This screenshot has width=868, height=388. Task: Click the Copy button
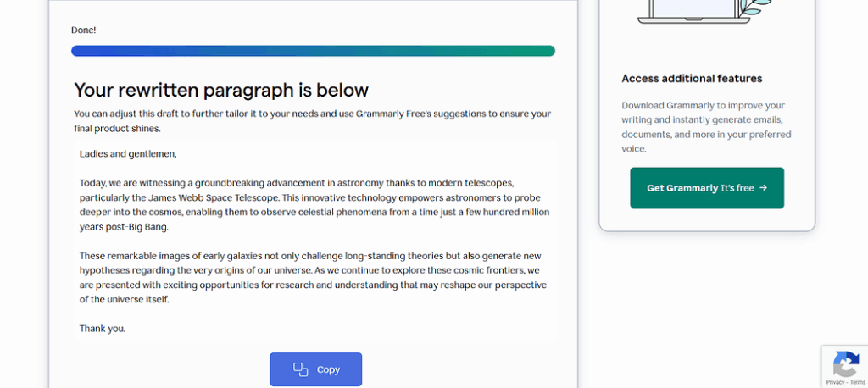315,369
